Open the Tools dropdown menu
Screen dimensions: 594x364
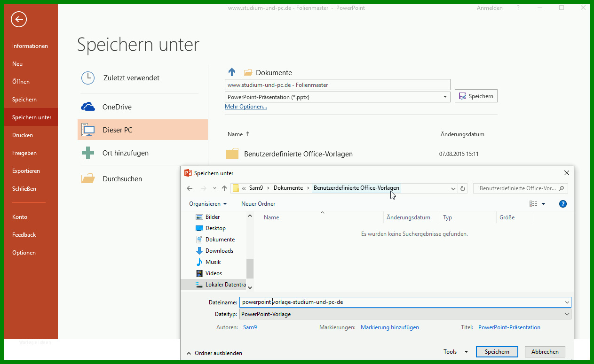pyautogui.click(x=456, y=352)
